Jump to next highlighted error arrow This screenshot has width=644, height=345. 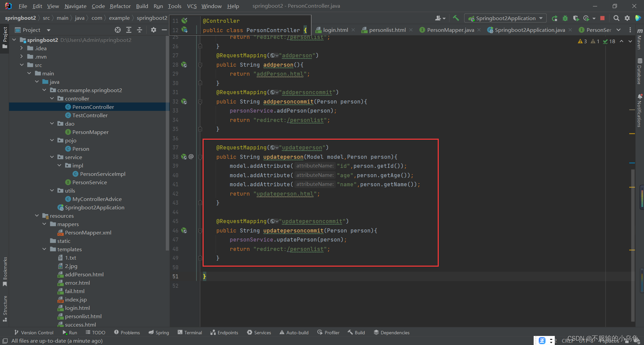630,41
